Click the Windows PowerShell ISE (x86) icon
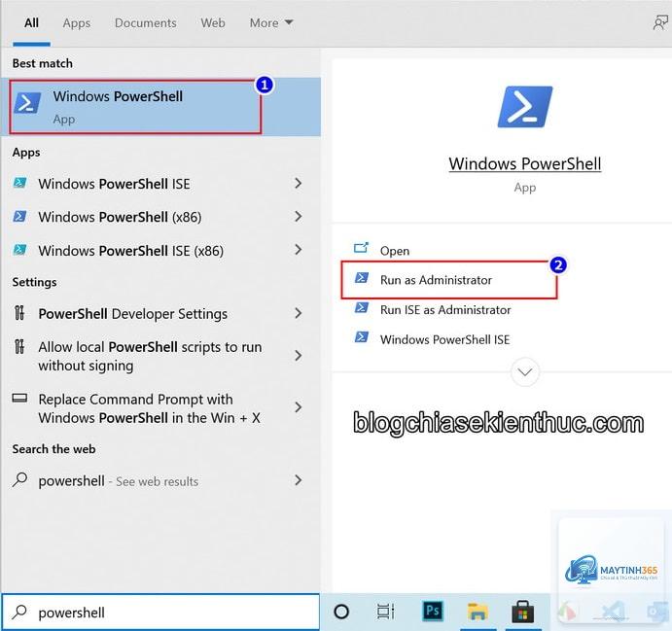Viewport: 672px width, 631px height. tap(19, 250)
